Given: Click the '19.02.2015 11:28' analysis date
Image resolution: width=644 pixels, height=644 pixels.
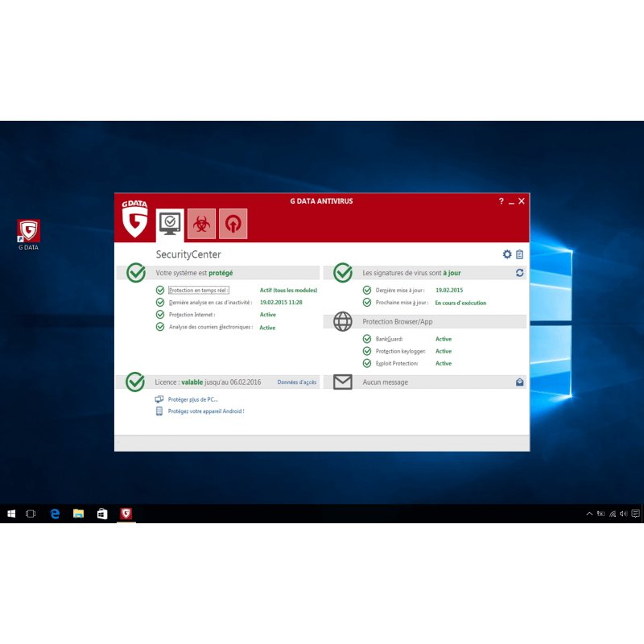Looking at the screenshot, I should click(x=281, y=303).
